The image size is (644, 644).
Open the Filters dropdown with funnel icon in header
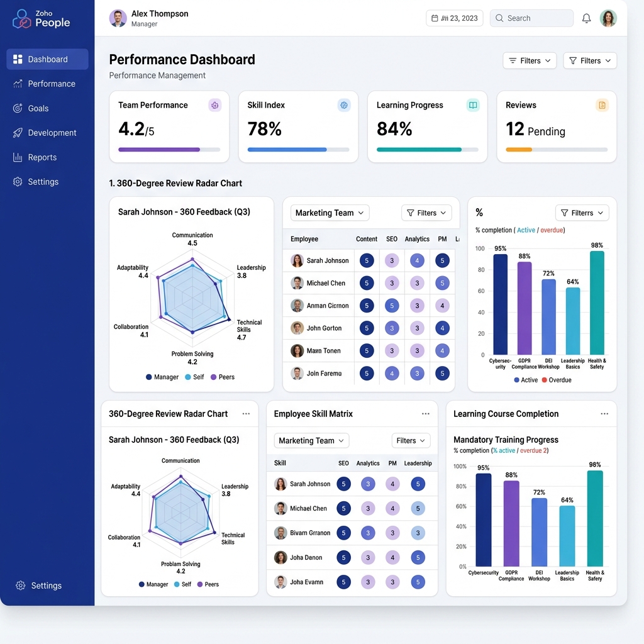point(590,61)
